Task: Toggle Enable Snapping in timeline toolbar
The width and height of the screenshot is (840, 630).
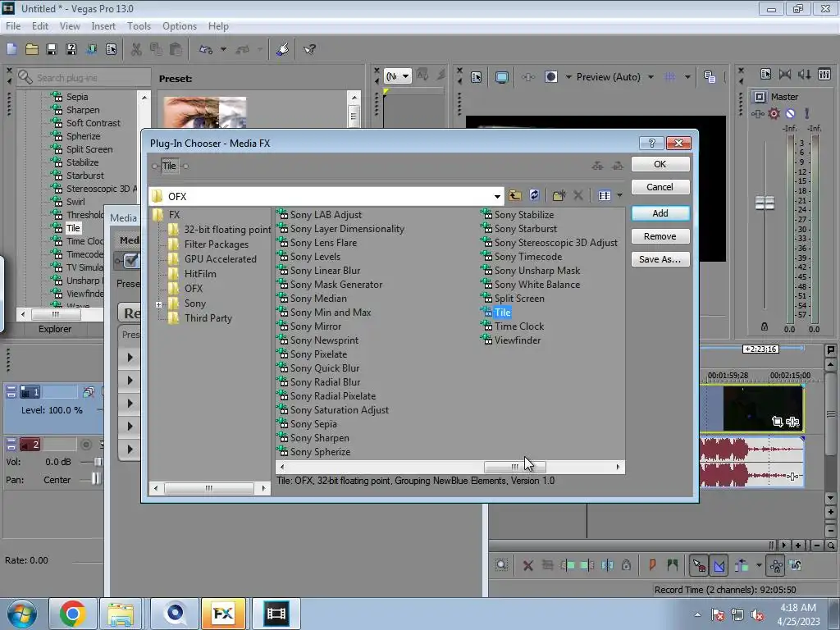Action: [x=699, y=565]
